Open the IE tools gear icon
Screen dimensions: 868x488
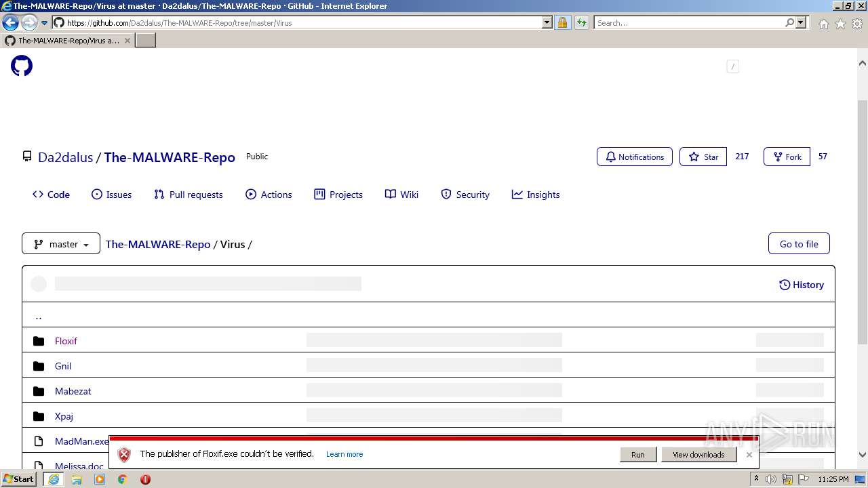[857, 24]
